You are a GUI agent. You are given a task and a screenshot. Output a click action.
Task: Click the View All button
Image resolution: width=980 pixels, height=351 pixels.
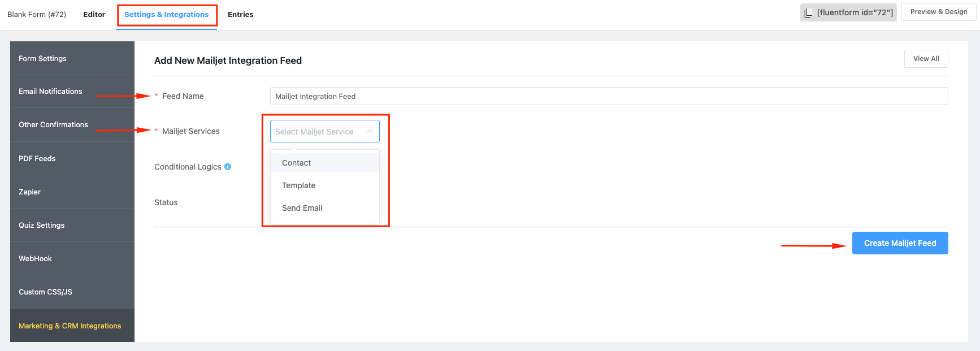926,59
